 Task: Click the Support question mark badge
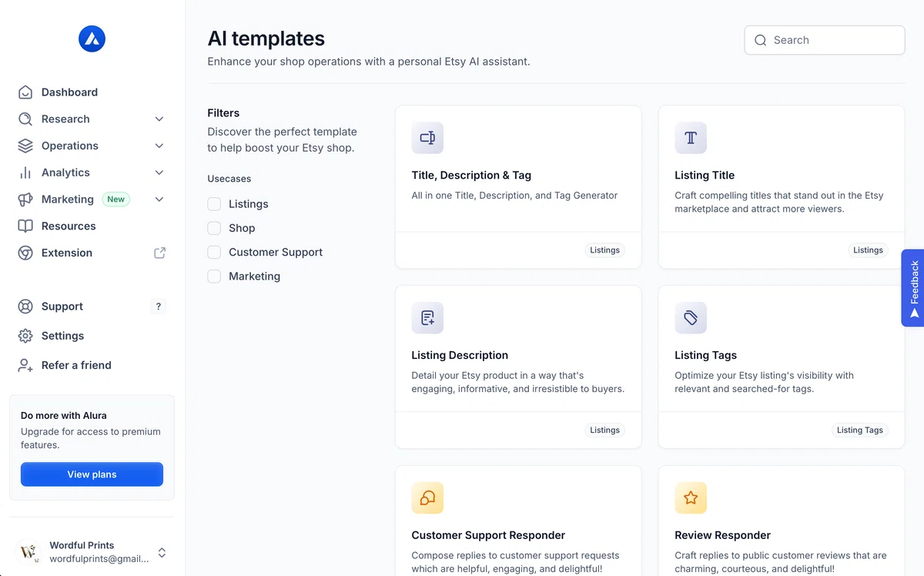[159, 306]
